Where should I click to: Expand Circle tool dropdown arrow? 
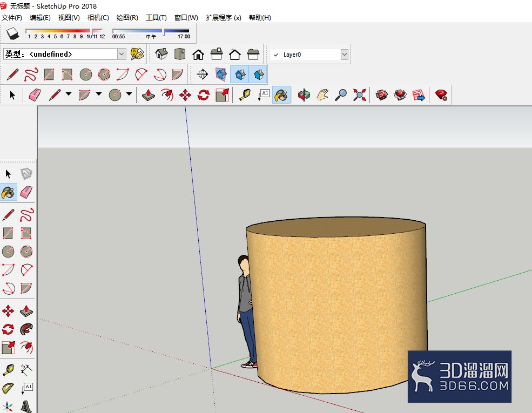click(129, 94)
